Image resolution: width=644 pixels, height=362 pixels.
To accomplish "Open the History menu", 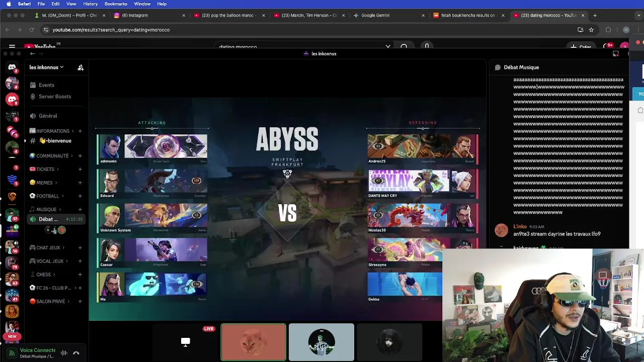I will 90,4.
